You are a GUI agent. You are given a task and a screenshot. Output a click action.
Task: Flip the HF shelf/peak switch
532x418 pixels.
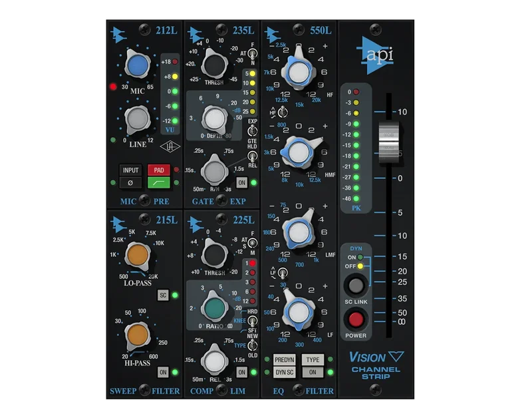(282, 111)
